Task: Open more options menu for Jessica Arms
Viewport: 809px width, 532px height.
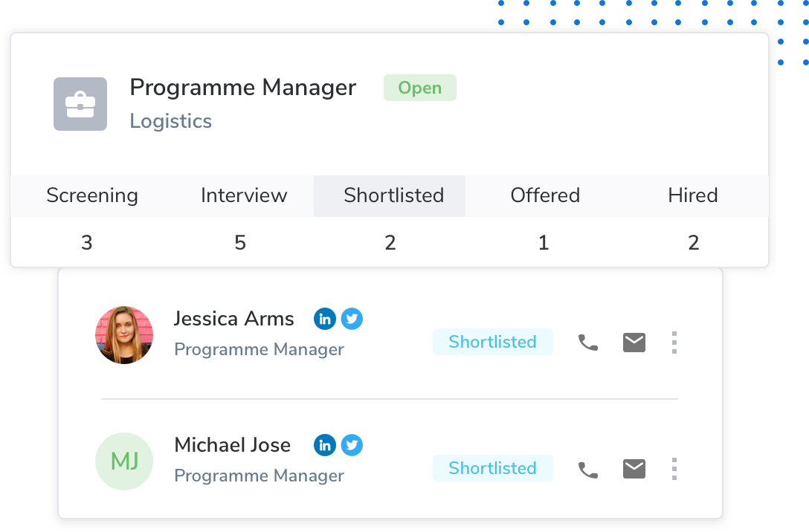Action: 674,343
